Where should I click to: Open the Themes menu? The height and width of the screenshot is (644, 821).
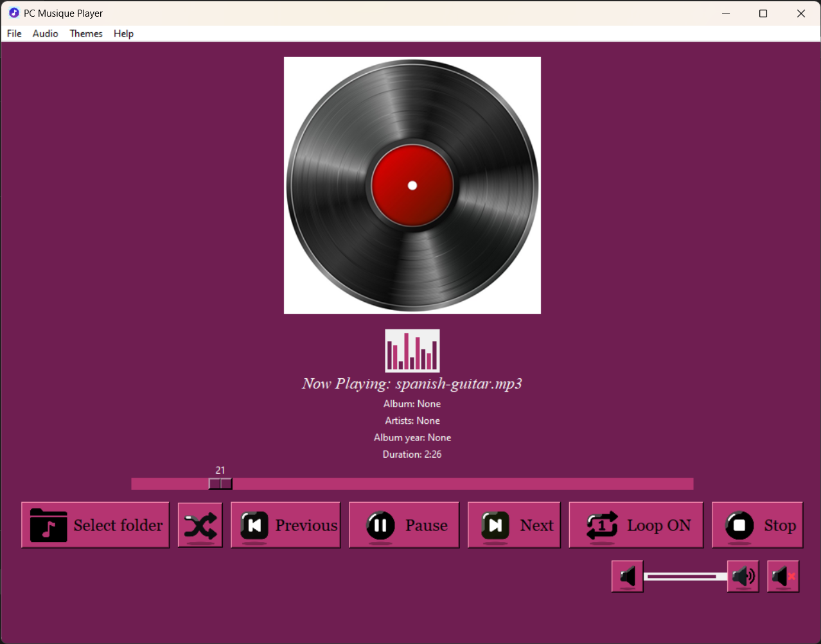pos(86,33)
